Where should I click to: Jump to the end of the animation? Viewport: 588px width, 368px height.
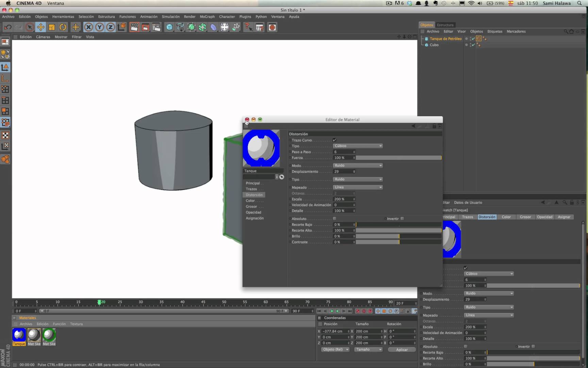[350, 311]
